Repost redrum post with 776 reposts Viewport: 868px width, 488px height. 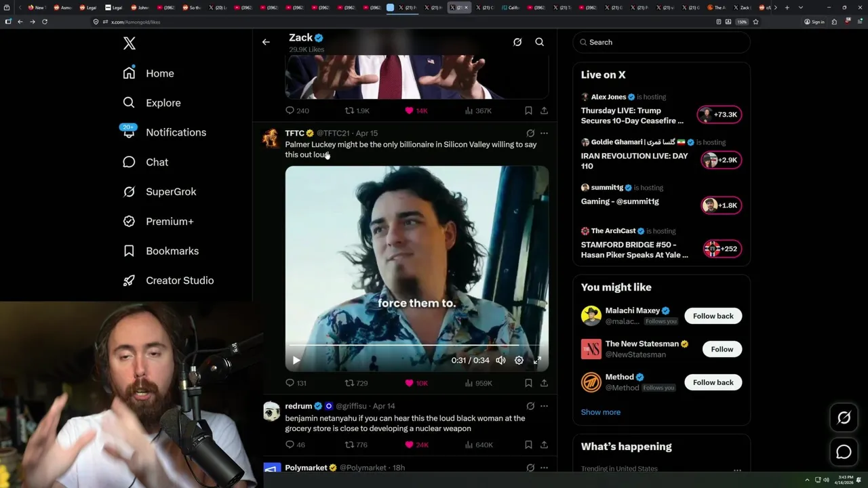click(x=357, y=445)
